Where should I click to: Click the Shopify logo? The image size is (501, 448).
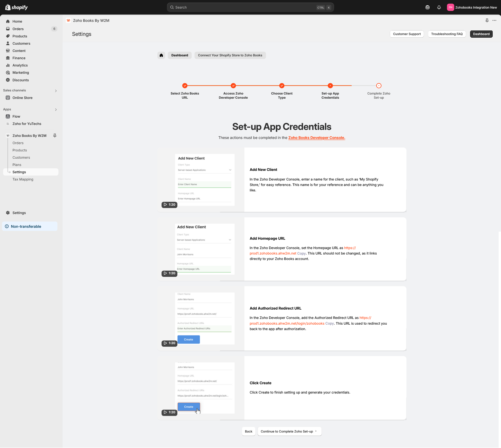point(17,7)
